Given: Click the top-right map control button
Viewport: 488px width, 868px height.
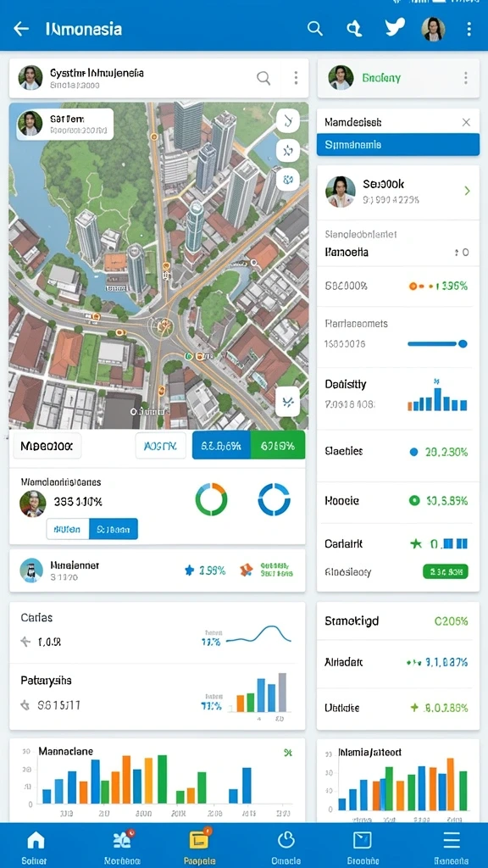Looking at the screenshot, I should tap(288, 120).
